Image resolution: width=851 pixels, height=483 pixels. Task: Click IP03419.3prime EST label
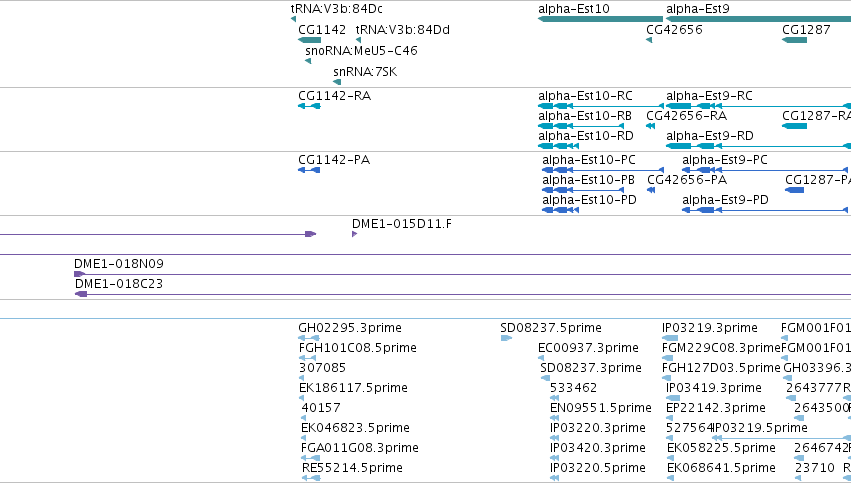click(714, 389)
